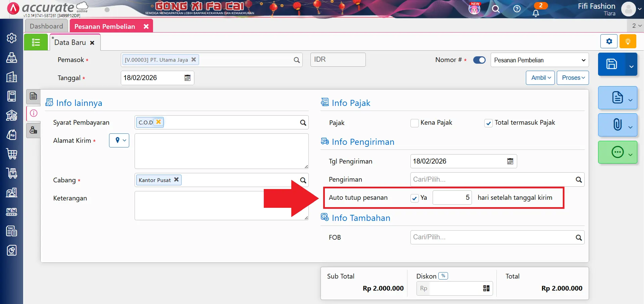Click the green list view icon
The height and width of the screenshot is (304, 644).
36,42
